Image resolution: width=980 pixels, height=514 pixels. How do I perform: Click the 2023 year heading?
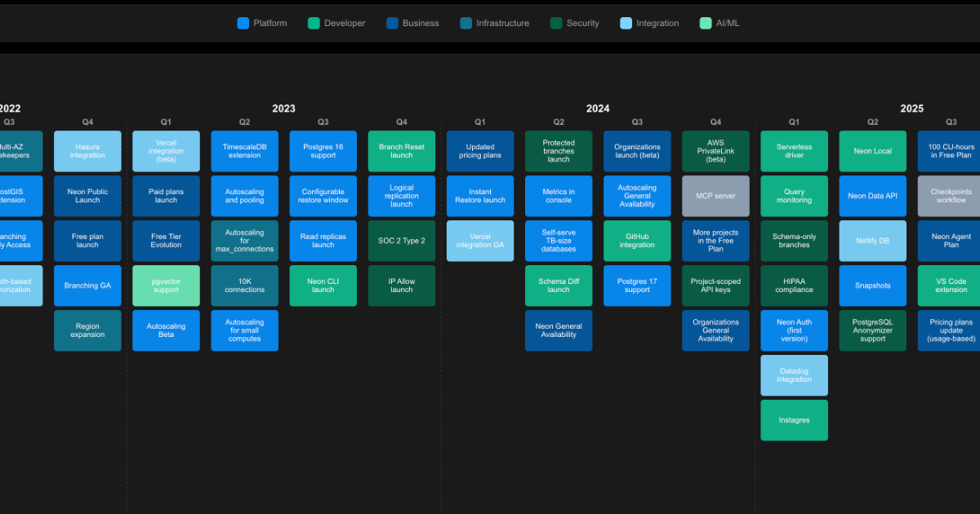[283, 109]
